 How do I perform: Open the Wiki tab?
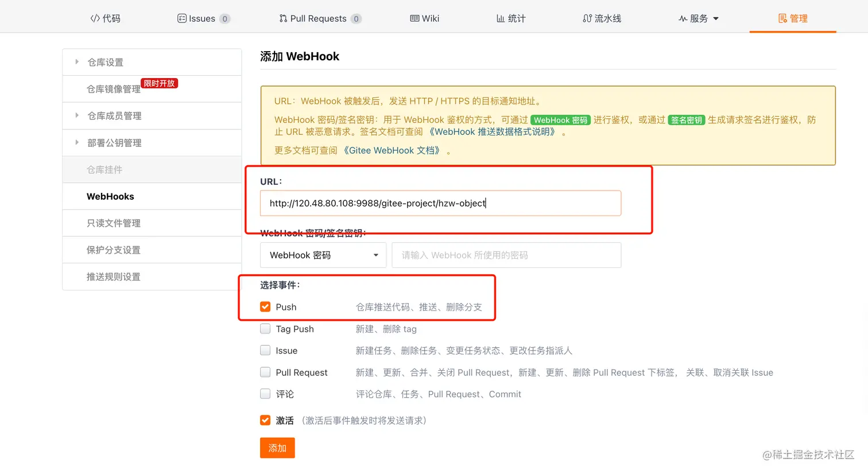[425, 18]
